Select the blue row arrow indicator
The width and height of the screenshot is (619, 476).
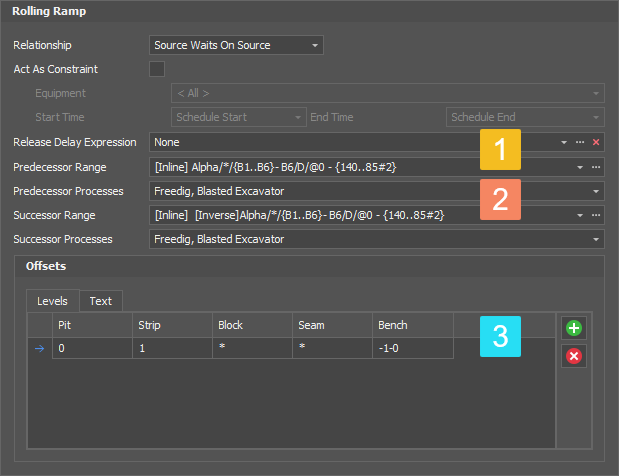(x=40, y=348)
